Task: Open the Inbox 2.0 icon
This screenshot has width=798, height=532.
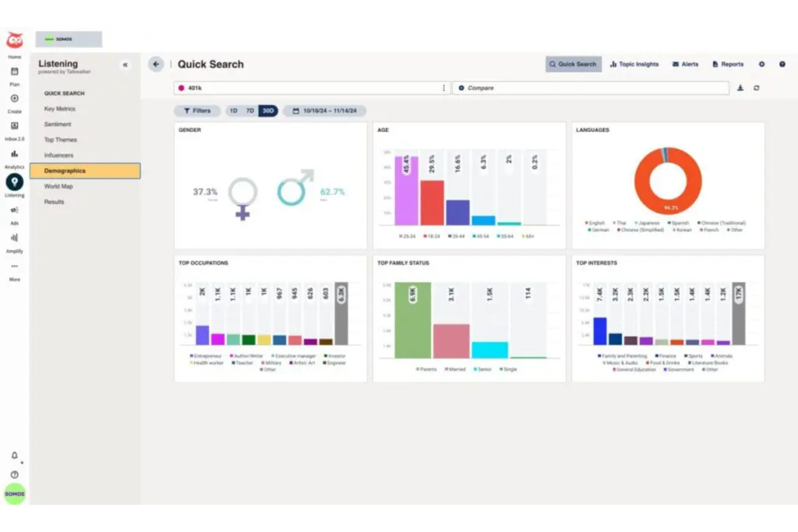Action: coord(15,126)
